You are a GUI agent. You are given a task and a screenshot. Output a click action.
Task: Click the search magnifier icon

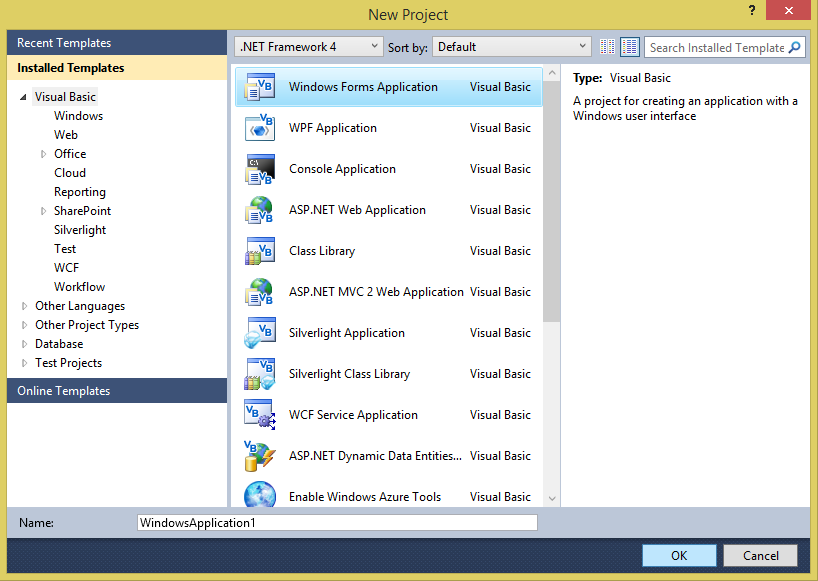click(795, 47)
